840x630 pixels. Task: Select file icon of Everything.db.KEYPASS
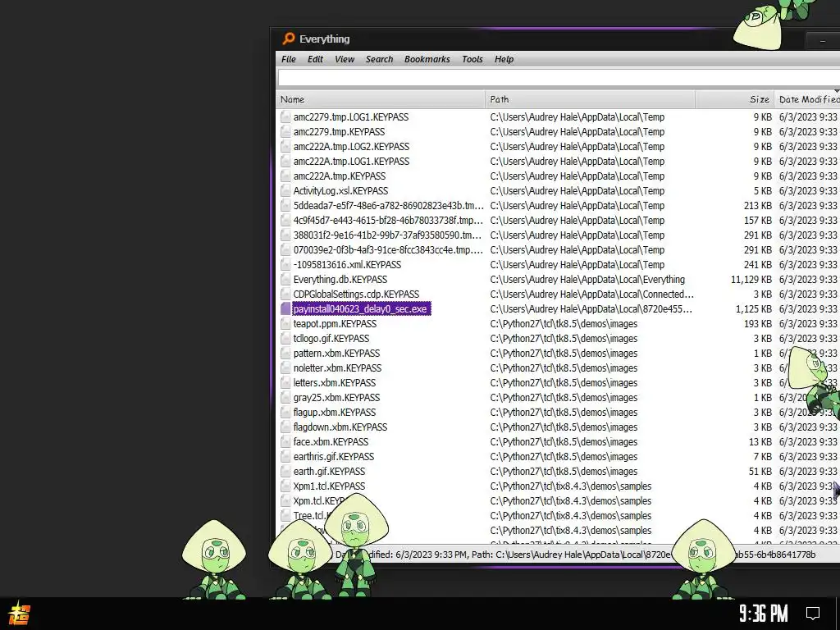[285, 279]
